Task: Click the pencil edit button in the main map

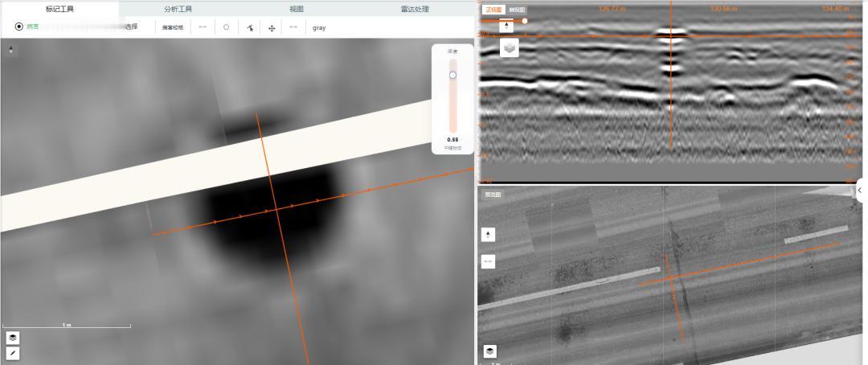Action: tap(13, 353)
